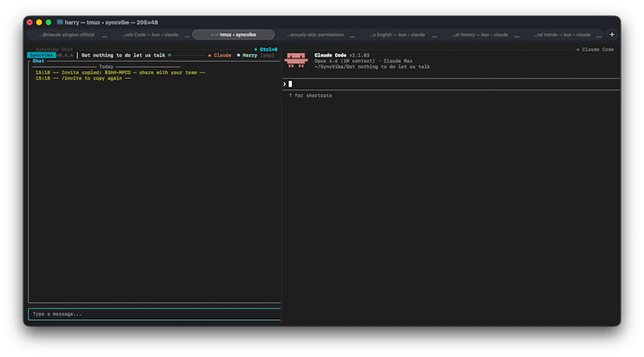Click the orange dot next to Claude
644x357 pixels.
pos(210,55)
